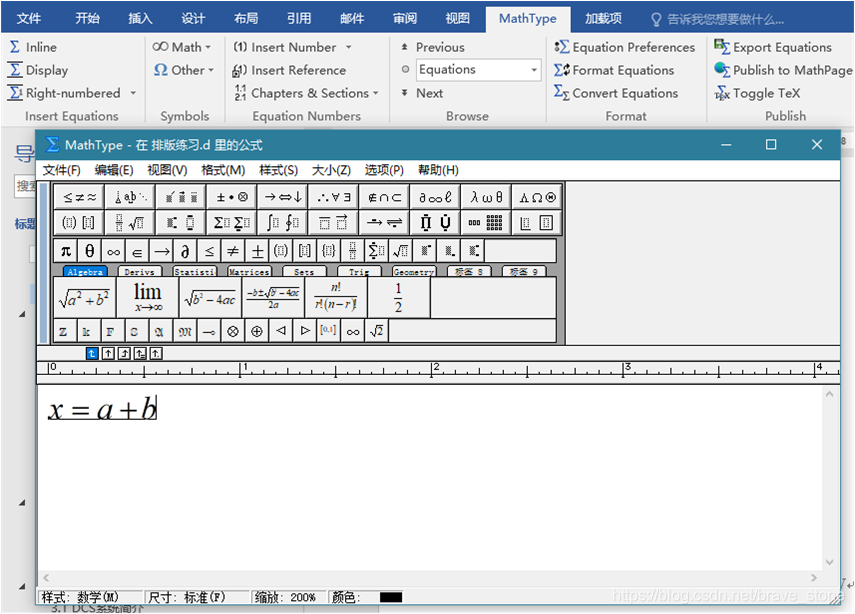The image size is (855, 614).
Task: Insert an Inline equation
Action: coord(33,47)
